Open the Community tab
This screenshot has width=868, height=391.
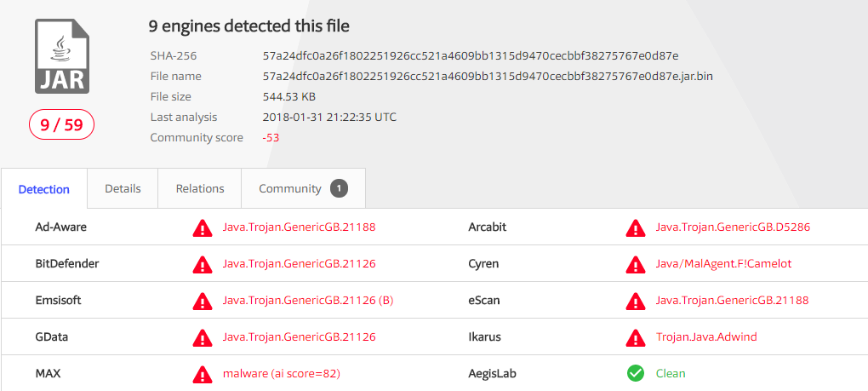click(290, 189)
